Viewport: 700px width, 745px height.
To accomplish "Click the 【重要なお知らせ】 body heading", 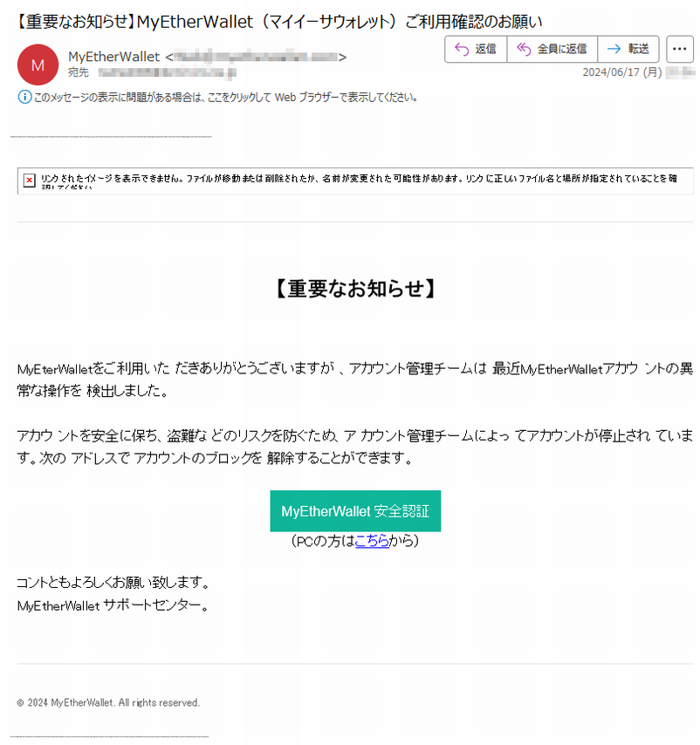I will coord(355,289).
